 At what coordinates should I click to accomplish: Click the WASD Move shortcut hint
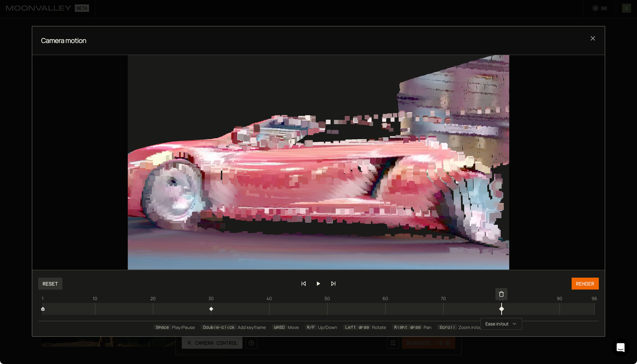[x=286, y=327]
